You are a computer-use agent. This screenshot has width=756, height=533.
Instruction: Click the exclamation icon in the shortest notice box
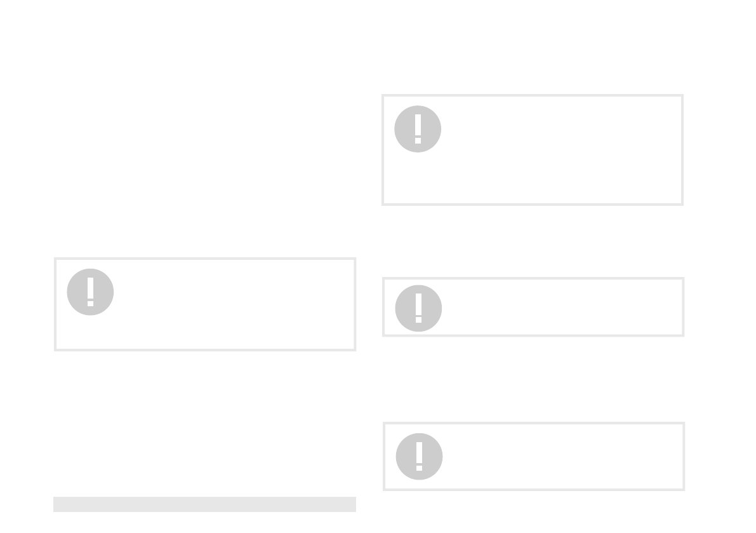coord(418,308)
